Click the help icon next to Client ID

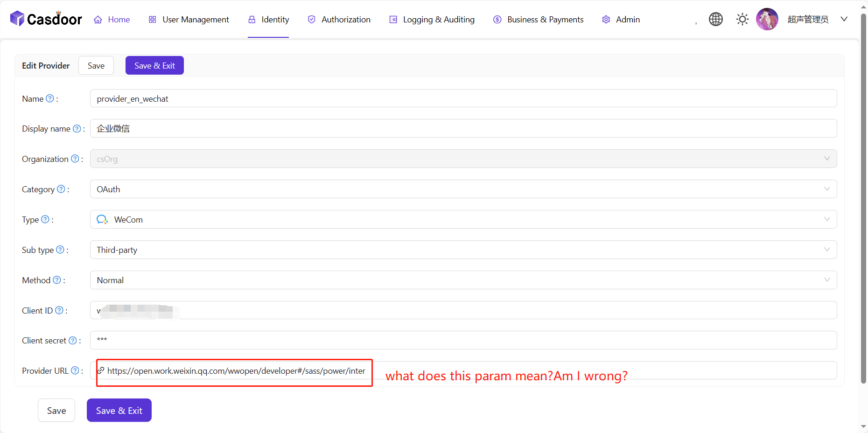pyautogui.click(x=59, y=310)
